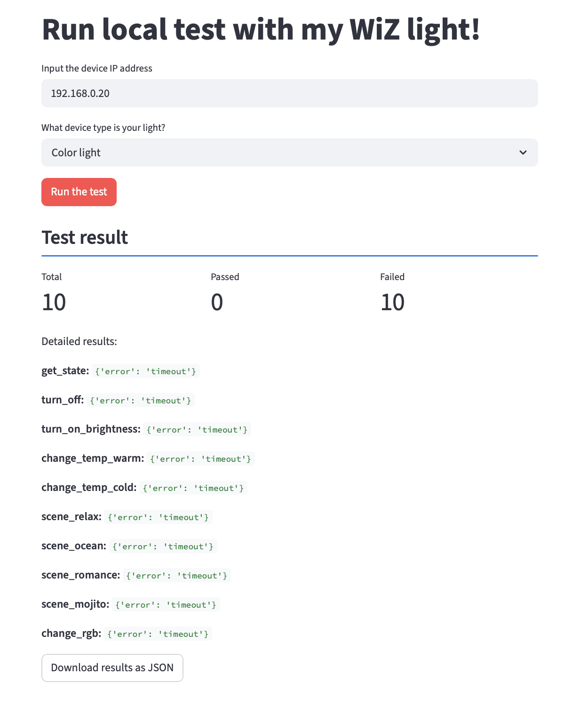This screenshot has width=588, height=707.
Task: Click the page title Run local test
Action: (262, 30)
